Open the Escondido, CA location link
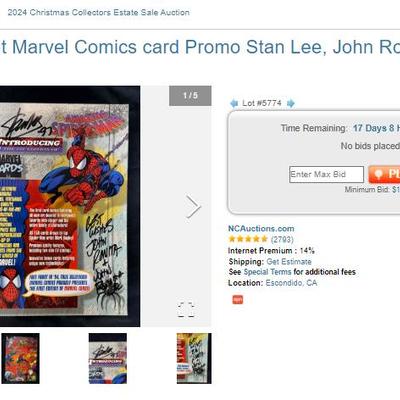The image size is (400, 400). pos(291,283)
